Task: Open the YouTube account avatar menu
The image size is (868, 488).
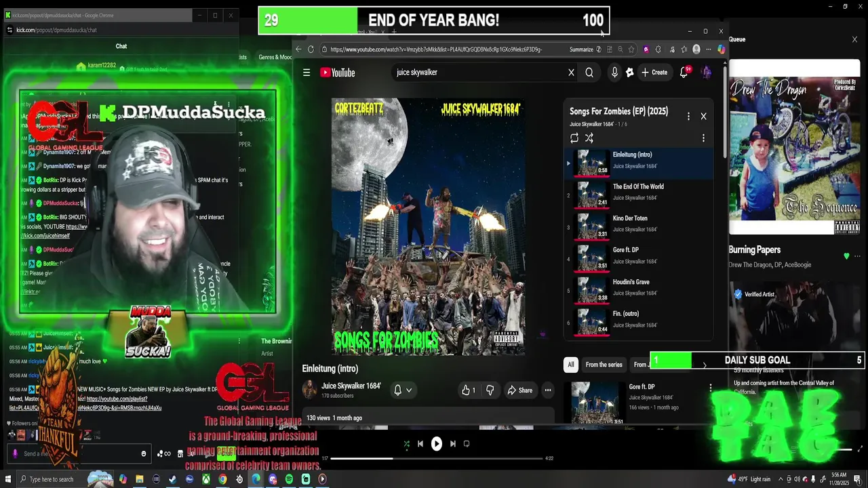Action: point(706,72)
